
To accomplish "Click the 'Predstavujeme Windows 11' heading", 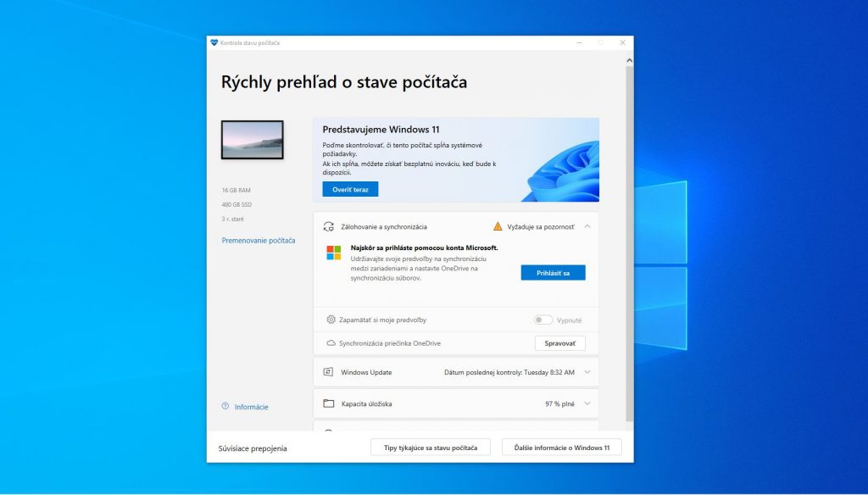I will coord(381,130).
